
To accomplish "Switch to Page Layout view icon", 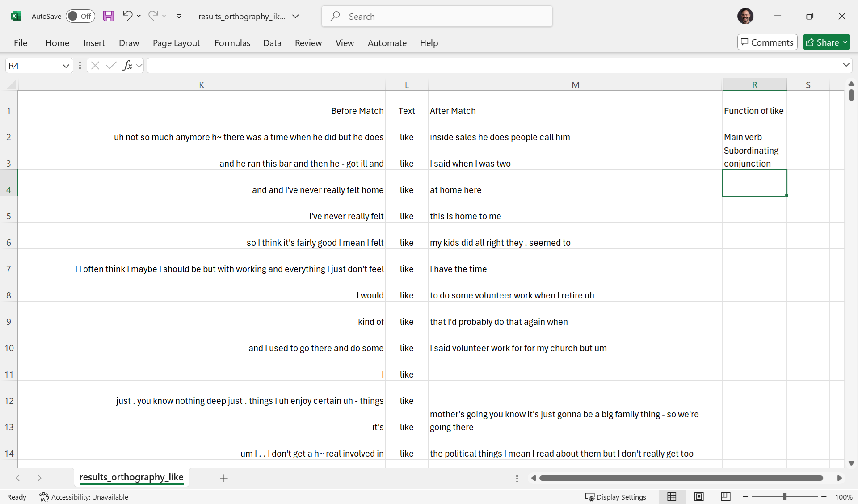I will tap(699, 497).
